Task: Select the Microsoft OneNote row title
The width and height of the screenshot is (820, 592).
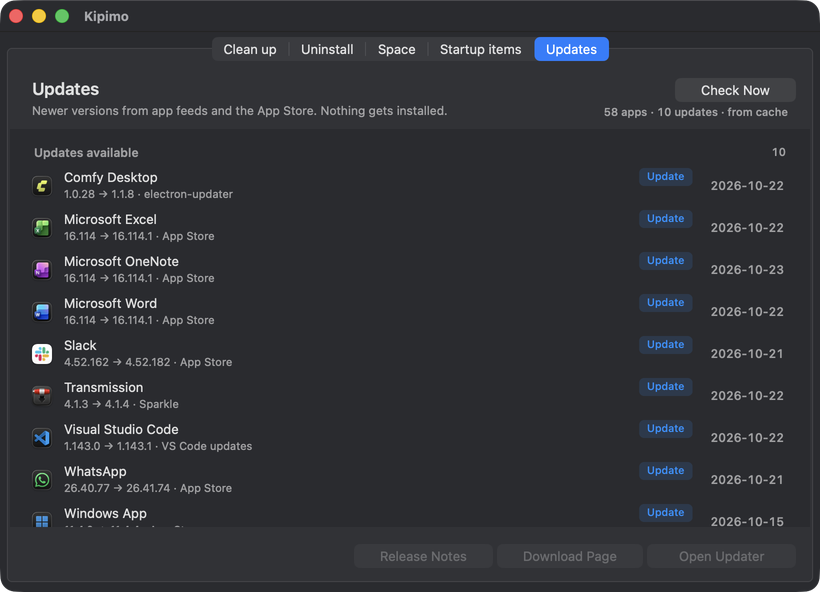Action: click(121, 261)
